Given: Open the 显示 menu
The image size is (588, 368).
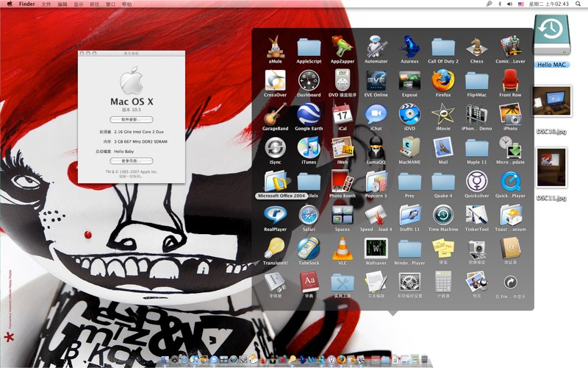Looking at the screenshot, I should 79,4.
